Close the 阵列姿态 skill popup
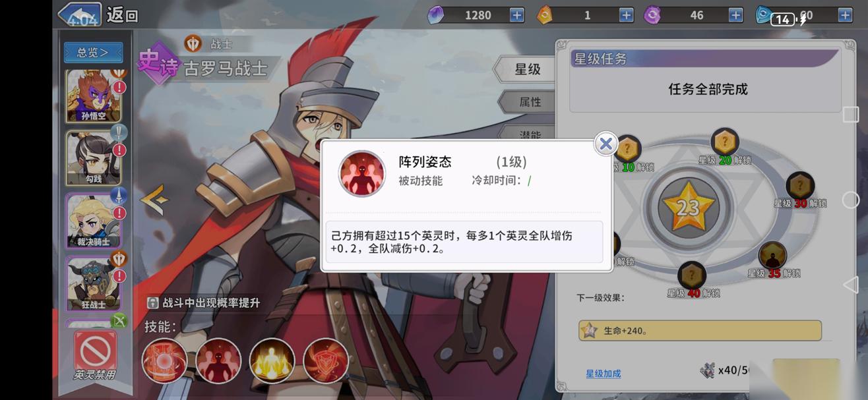 point(605,144)
